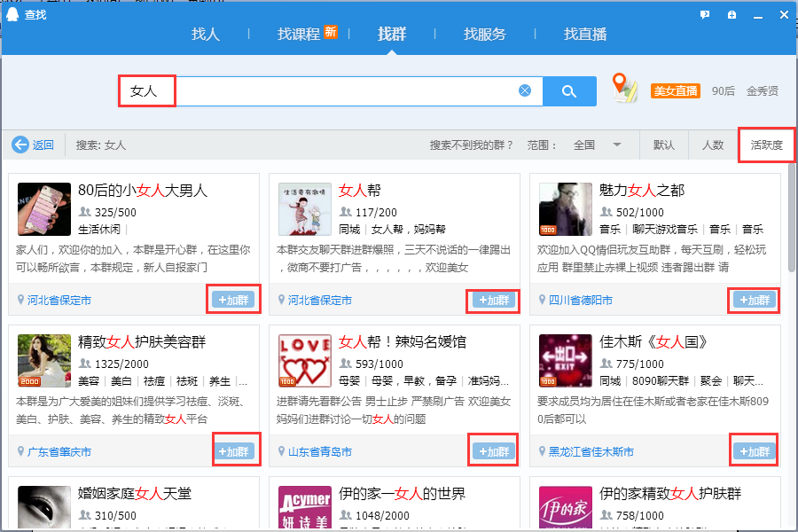Viewport: 798px width, 532px height.
Task: Click the map location pin icon
Action: pyautogui.click(x=624, y=88)
